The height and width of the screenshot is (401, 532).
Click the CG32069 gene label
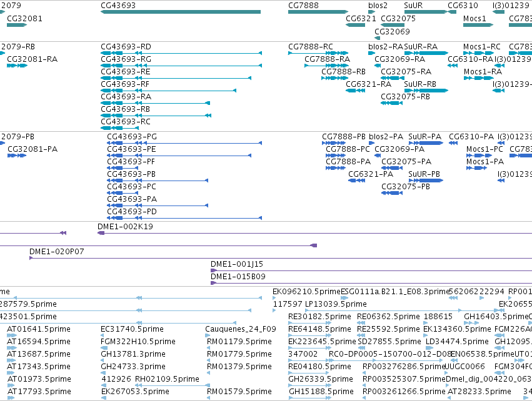(392, 31)
